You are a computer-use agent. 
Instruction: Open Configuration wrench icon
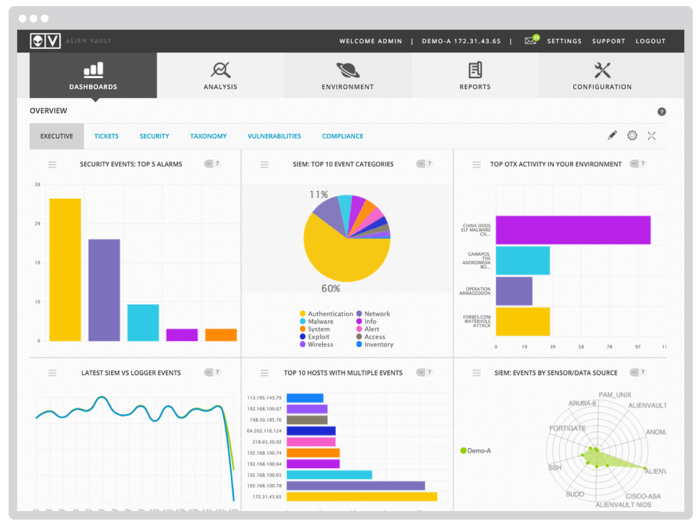pyautogui.click(x=602, y=70)
